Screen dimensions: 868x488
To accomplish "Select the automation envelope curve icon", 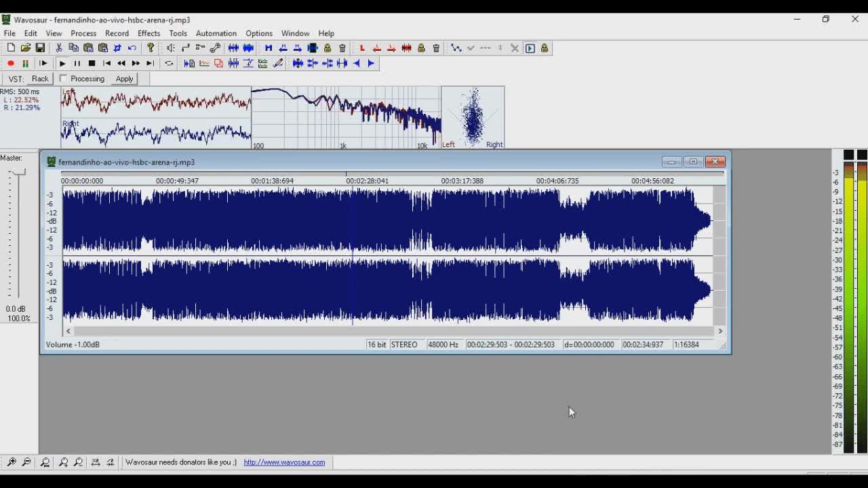I will (456, 48).
